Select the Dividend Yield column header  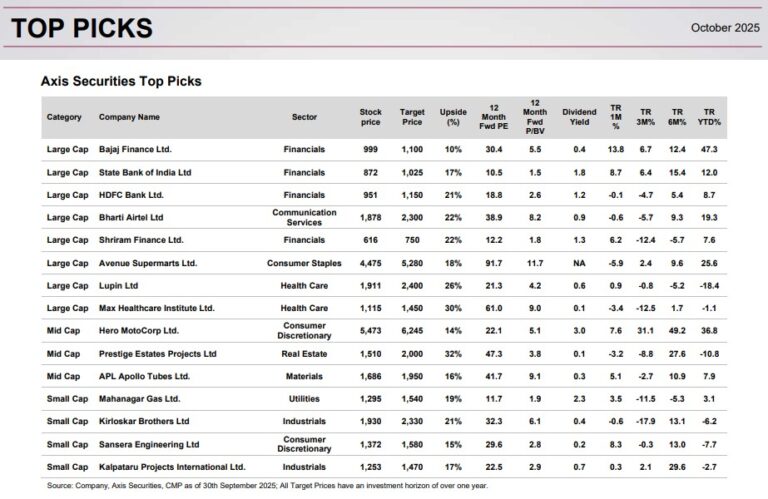pos(579,117)
